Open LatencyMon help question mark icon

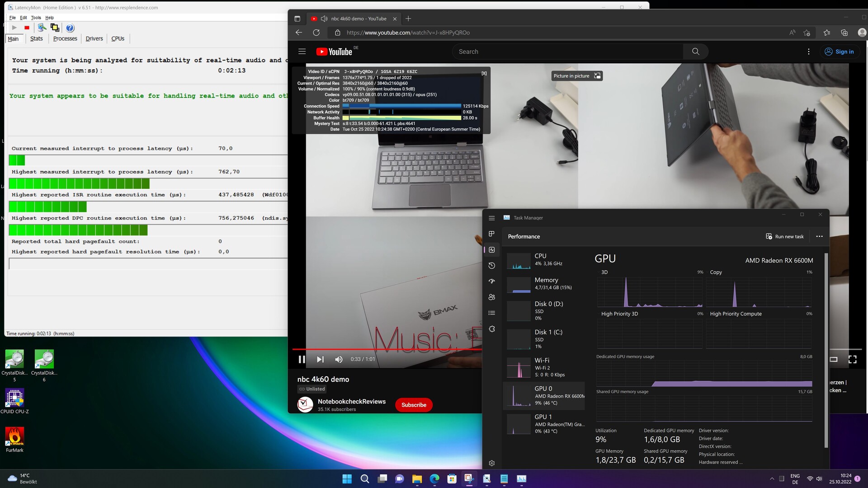pos(70,28)
